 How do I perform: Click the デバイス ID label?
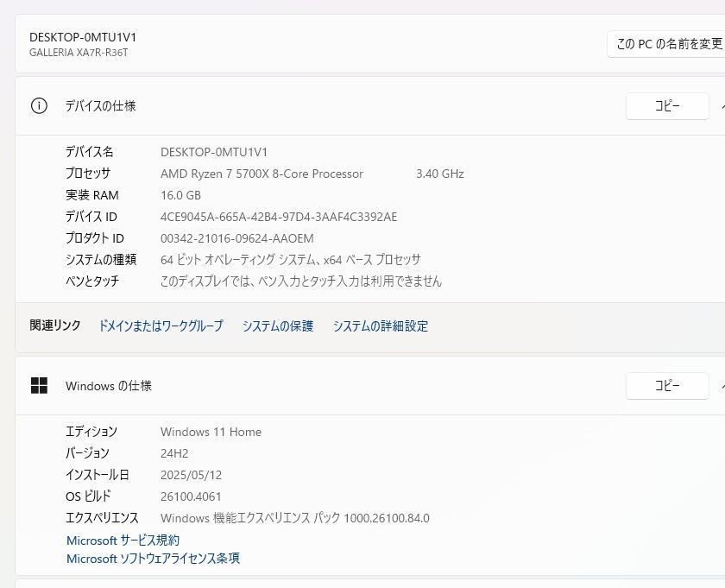[x=91, y=217]
